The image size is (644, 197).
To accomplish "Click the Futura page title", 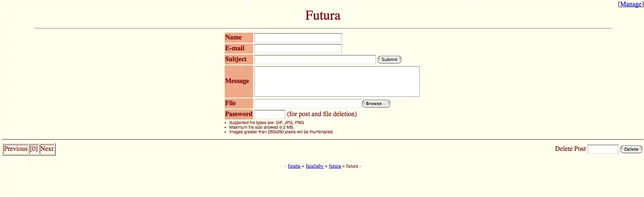I will (x=323, y=16).
